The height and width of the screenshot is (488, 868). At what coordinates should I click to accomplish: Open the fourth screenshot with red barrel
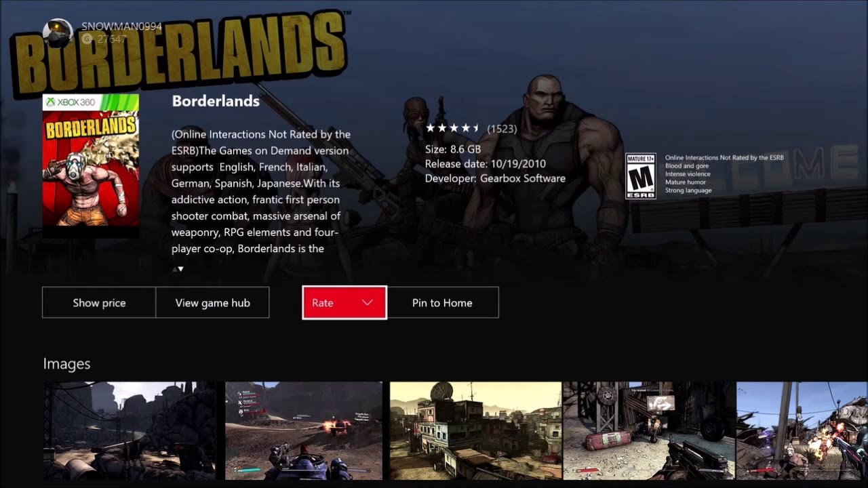click(649, 430)
